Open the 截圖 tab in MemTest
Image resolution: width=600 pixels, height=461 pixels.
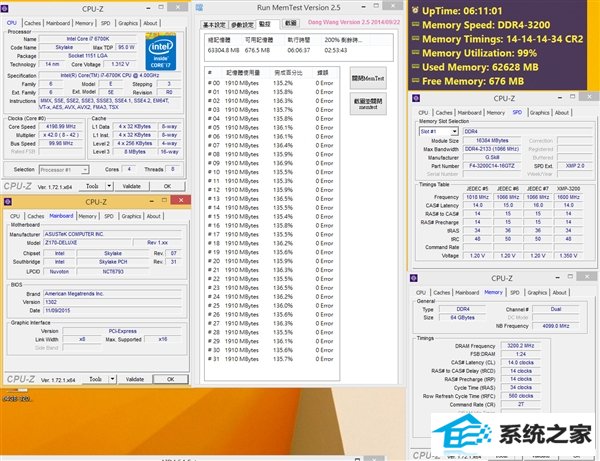[291, 23]
